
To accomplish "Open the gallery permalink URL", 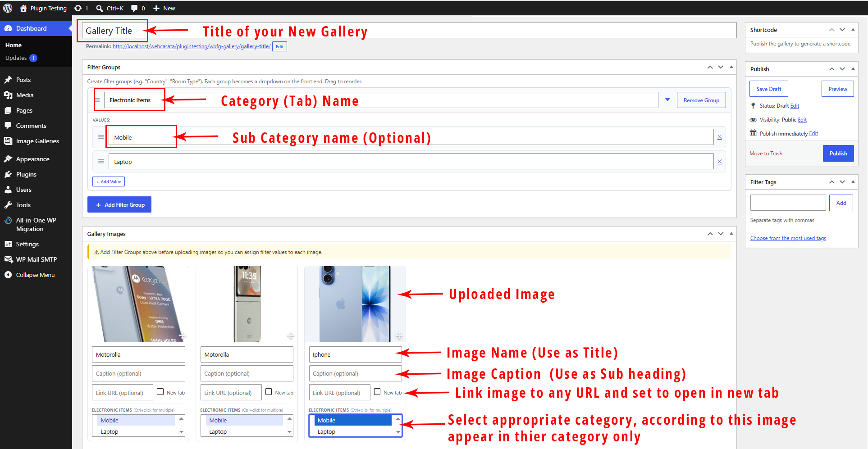I will coord(192,46).
